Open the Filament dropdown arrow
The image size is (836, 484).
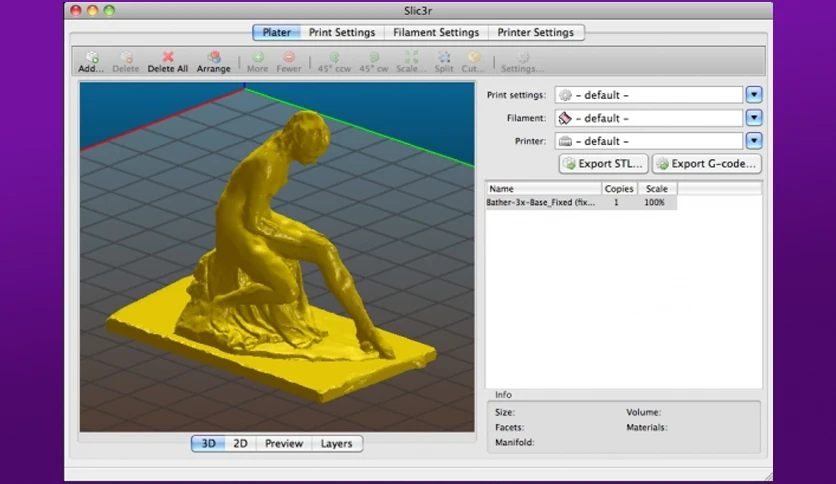754,118
